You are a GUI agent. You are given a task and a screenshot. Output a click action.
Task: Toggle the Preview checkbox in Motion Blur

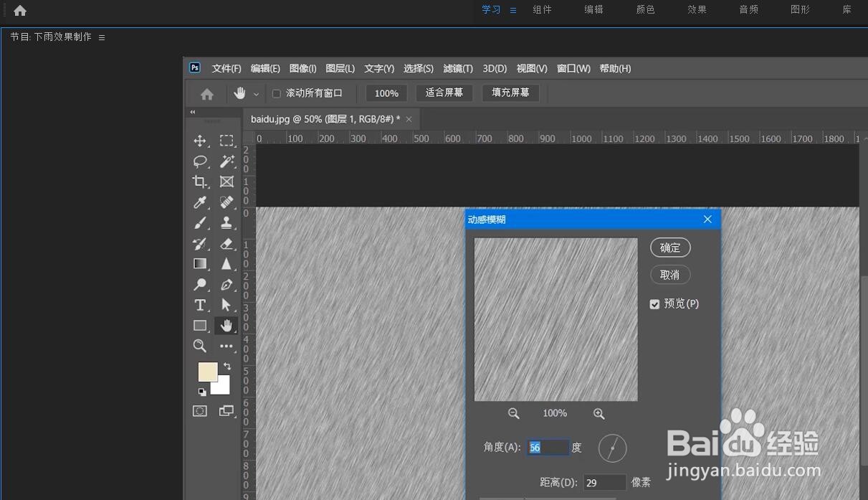pyautogui.click(x=654, y=304)
